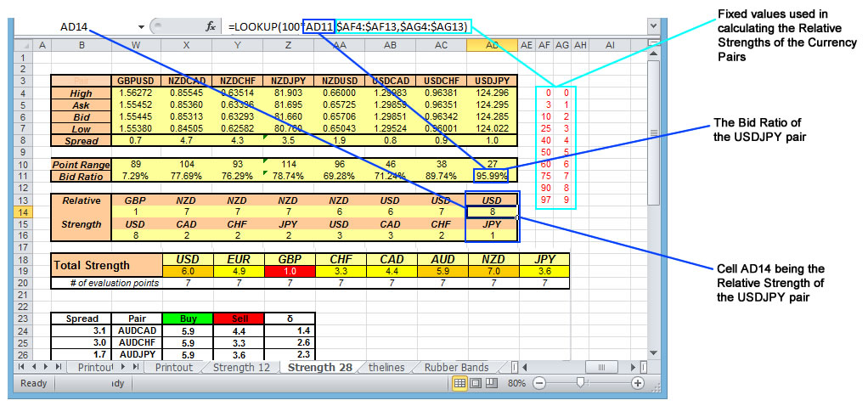The height and width of the screenshot is (406, 868).
Task: Click the High row label cell
Action: coord(82,93)
